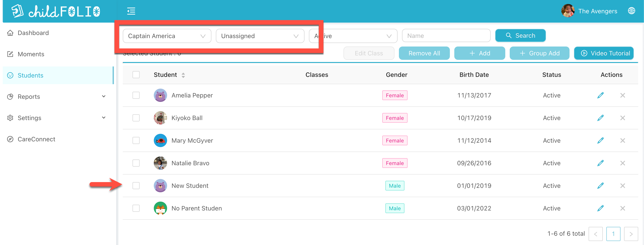Collapse the sidebar with the toggle icon
Screen dimensions: 644x245
[x=131, y=11]
